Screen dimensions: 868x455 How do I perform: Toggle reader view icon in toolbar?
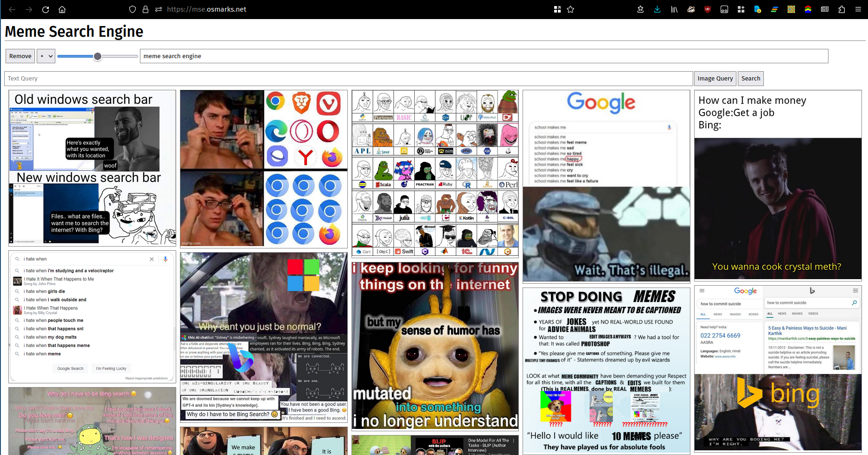825,9
